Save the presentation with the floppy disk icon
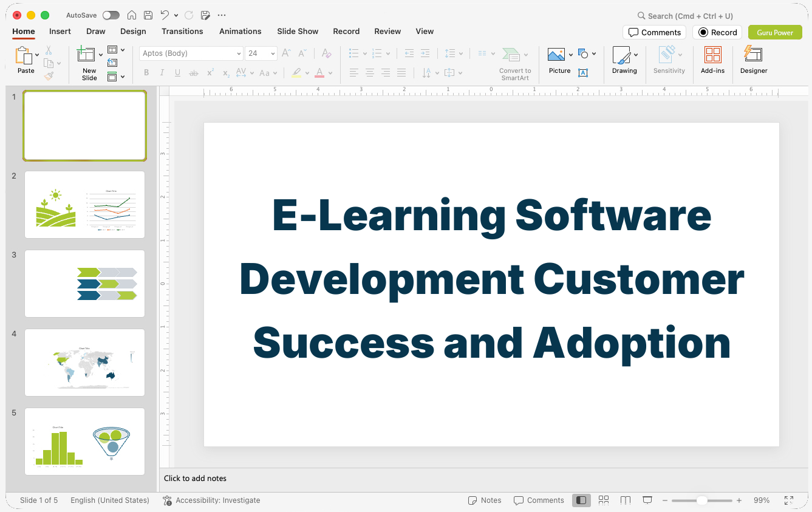The image size is (812, 512). point(148,15)
